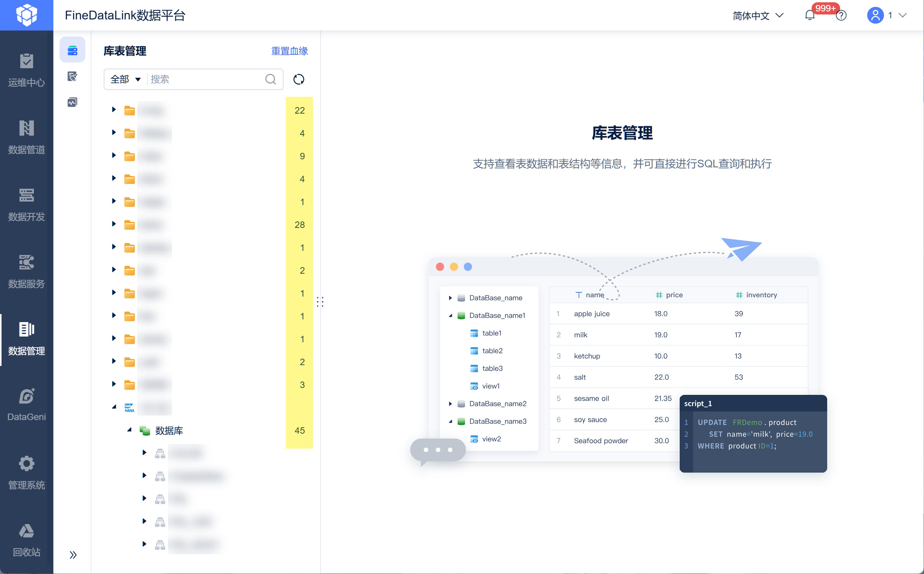Collapse the 数据库 node

(129, 430)
